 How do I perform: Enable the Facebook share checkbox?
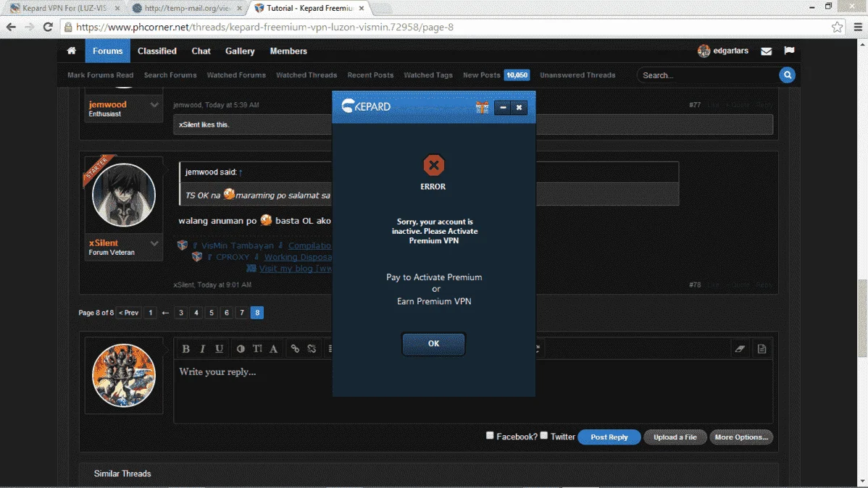[490, 435]
